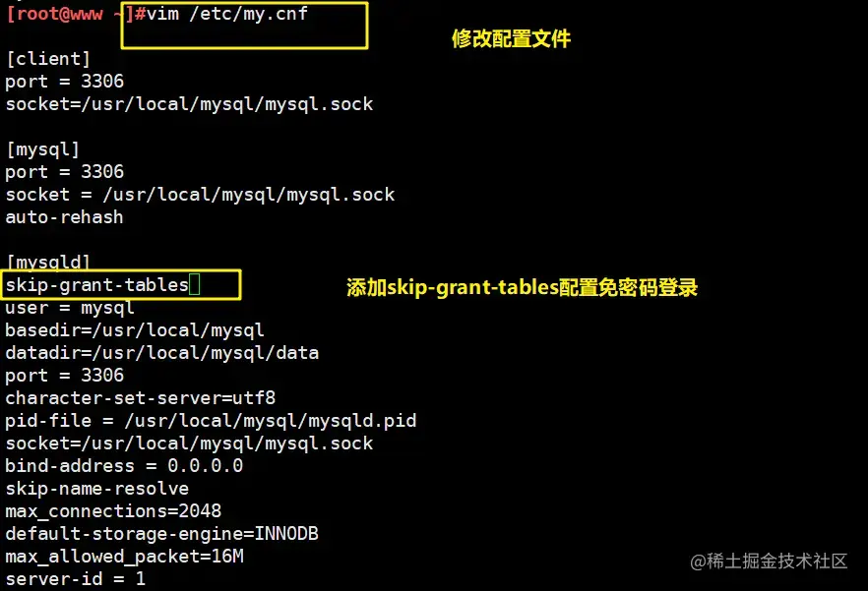This screenshot has height=591, width=868.
Task: Click the [client] section header
Action: click(x=48, y=59)
